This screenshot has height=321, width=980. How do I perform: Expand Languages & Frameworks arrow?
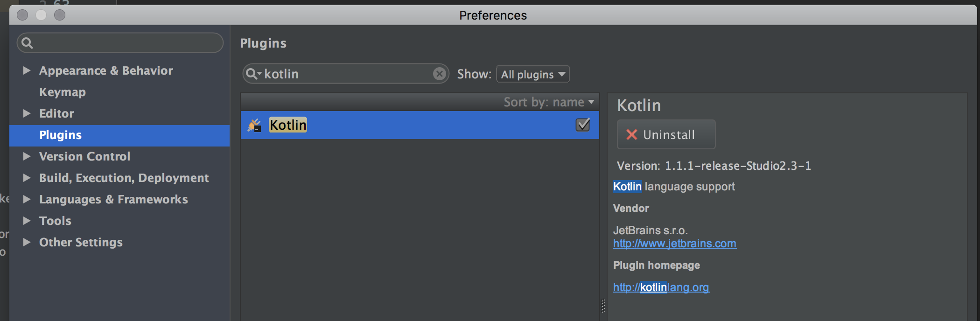[27, 199]
